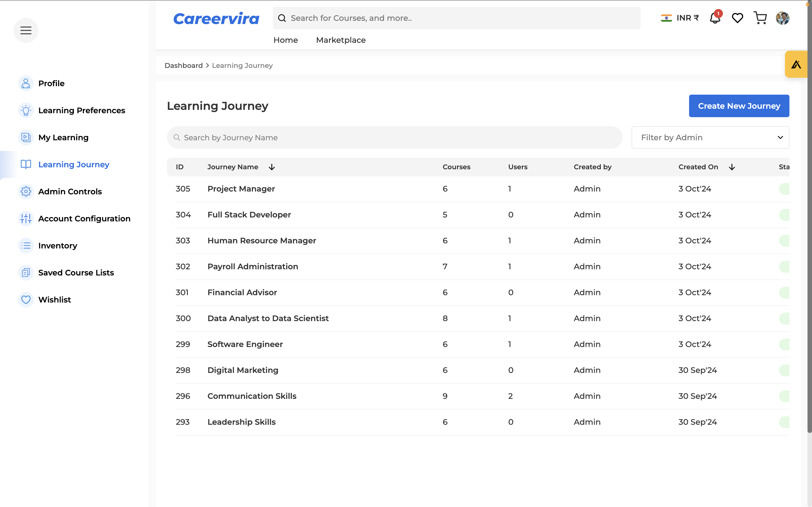Expand the Filter by Admin dropdown
The height and width of the screenshot is (507, 812).
(x=710, y=137)
